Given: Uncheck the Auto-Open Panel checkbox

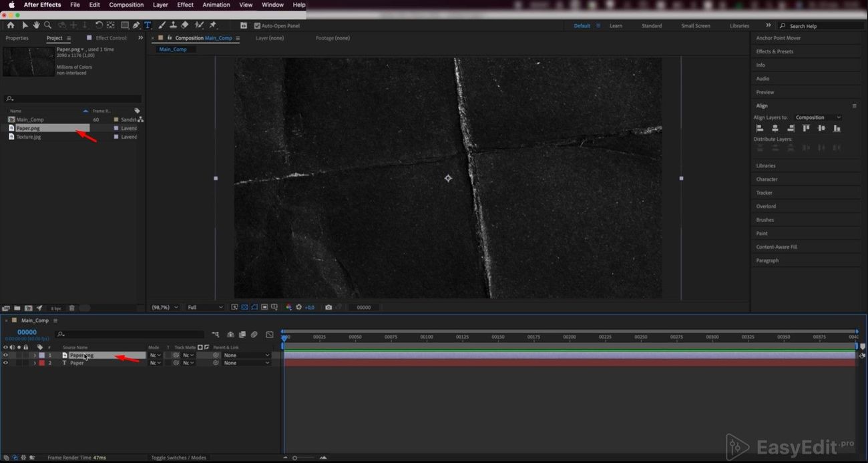Looking at the screenshot, I should pos(257,26).
